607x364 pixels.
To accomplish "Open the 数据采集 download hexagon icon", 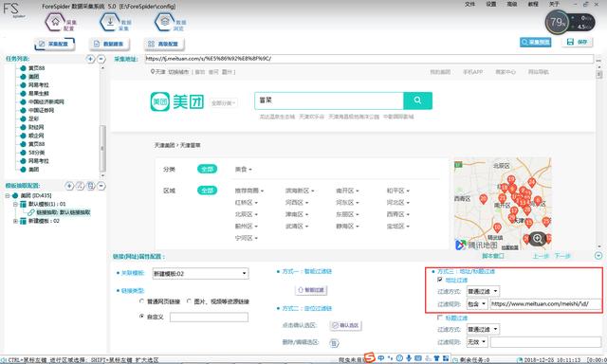I will pyautogui.click(x=110, y=22).
